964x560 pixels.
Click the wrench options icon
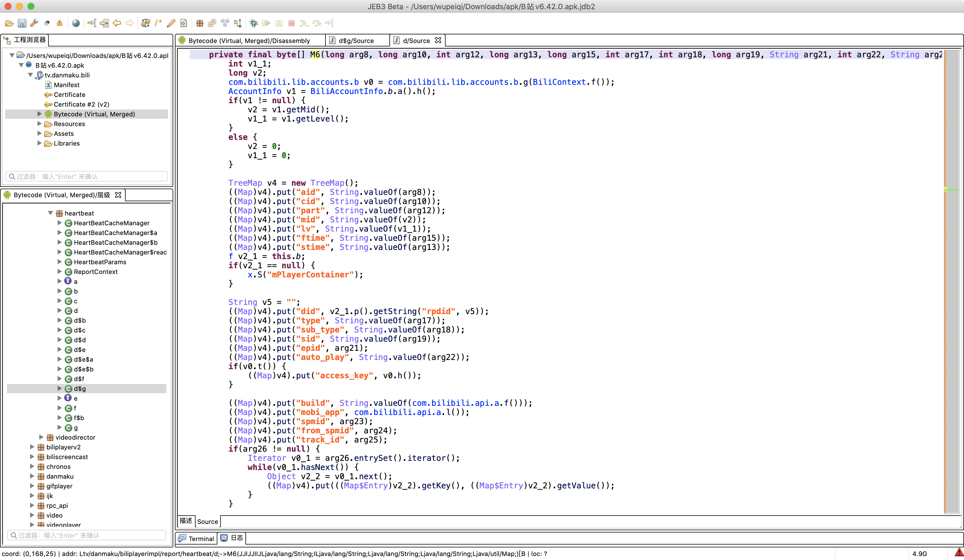pyautogui.click(x=34, y=23)
